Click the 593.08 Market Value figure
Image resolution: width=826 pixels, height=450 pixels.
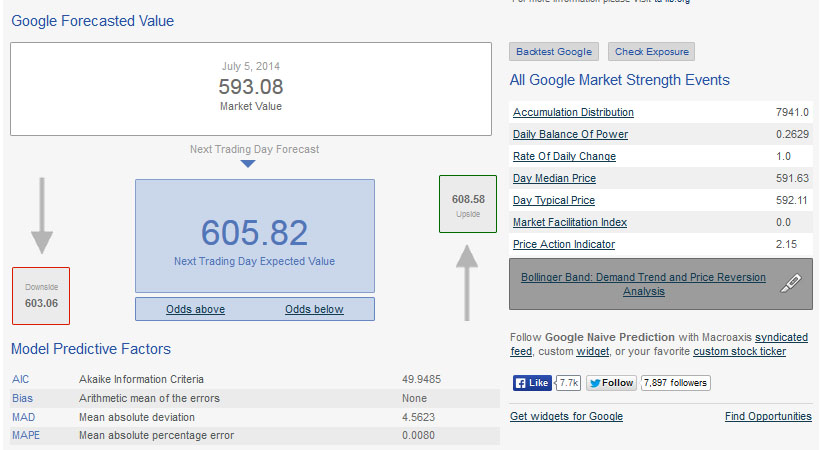[x=251, y=87]
